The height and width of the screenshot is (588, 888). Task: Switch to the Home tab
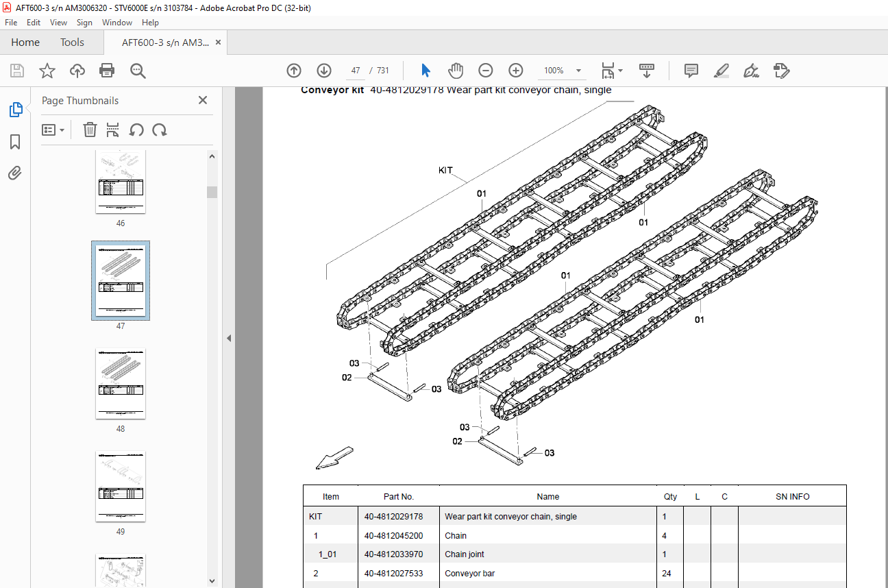click(x=25, y=42)
